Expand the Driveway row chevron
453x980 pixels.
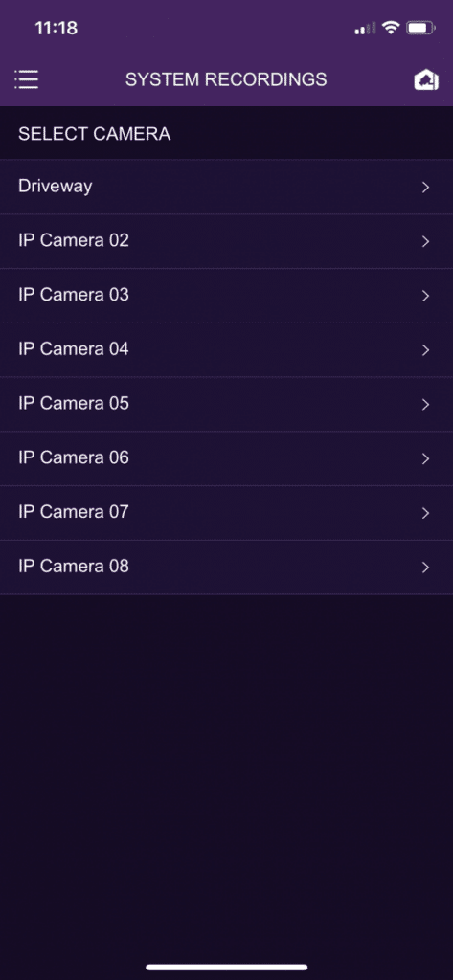tap(426, 187)
